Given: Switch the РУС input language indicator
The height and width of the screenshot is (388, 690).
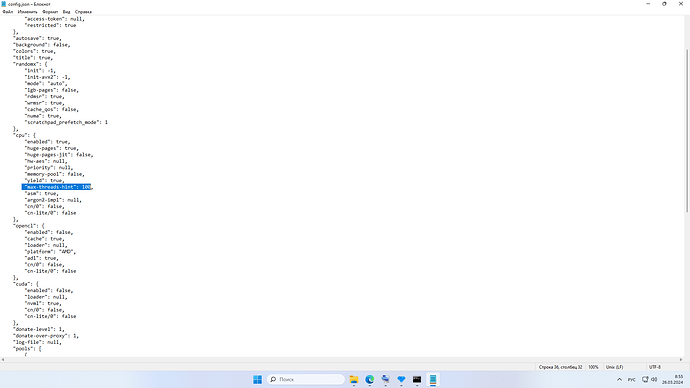Looking at the screenshot, I should (631, 379).
